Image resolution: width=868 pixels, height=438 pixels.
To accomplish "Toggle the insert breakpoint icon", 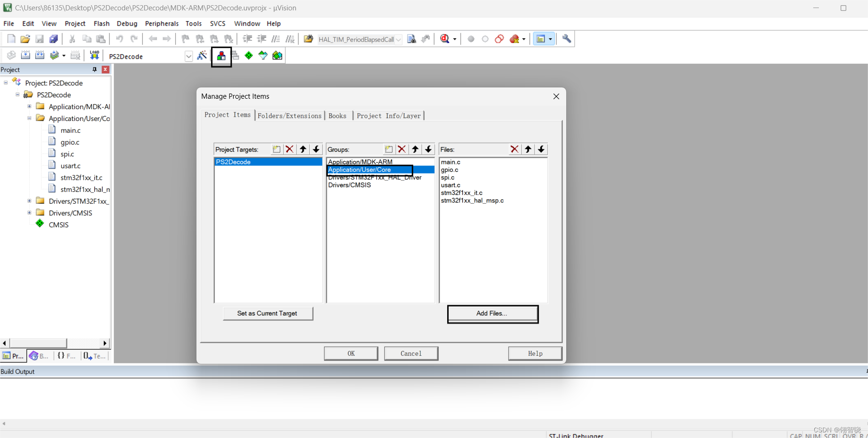I will click(x=470, y=39).
